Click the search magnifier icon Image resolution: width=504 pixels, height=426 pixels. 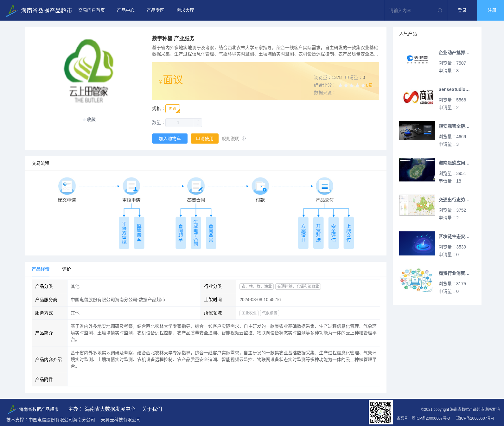tap(440, 10)
